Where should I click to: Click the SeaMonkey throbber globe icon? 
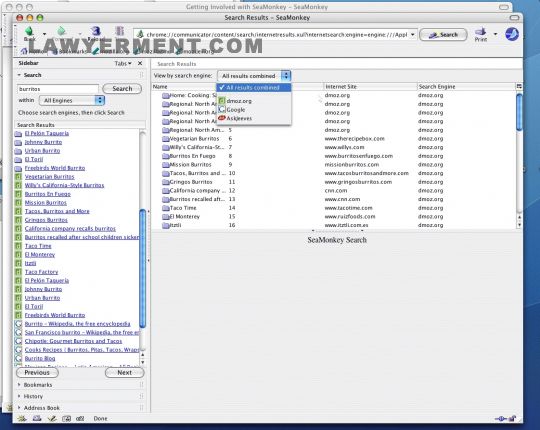[512, 34]
